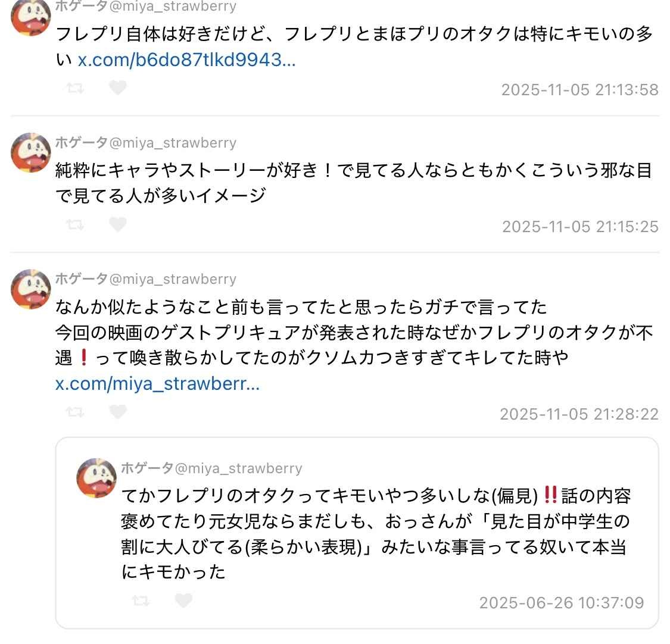Open the timestamp 2025-11-05 21:15:25
Viewport: 670px width, 644px height.
coord(580,226)
